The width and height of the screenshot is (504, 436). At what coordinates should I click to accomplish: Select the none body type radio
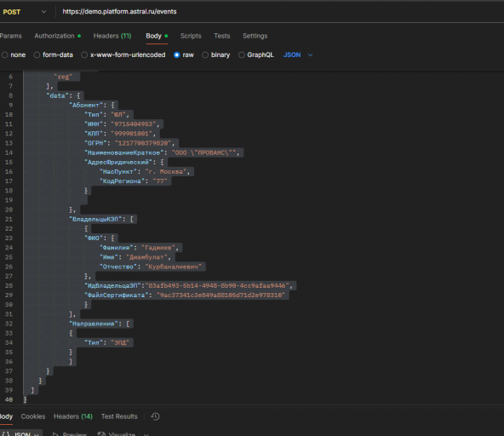5,55
